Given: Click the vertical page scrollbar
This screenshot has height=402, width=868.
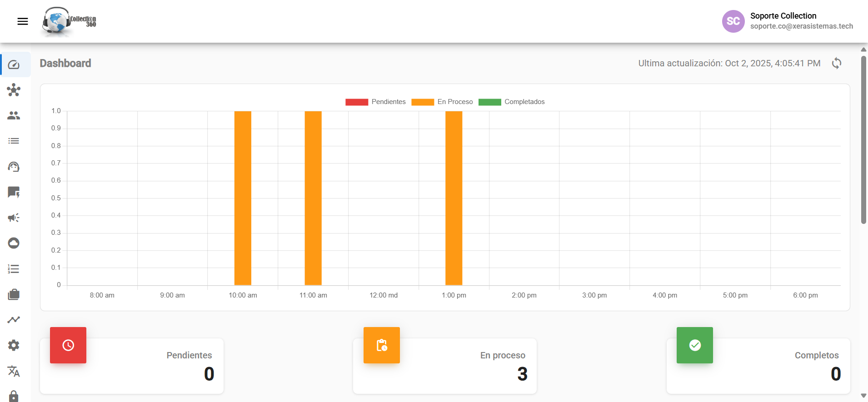Looking at the screenshot, I should (863, 140).
